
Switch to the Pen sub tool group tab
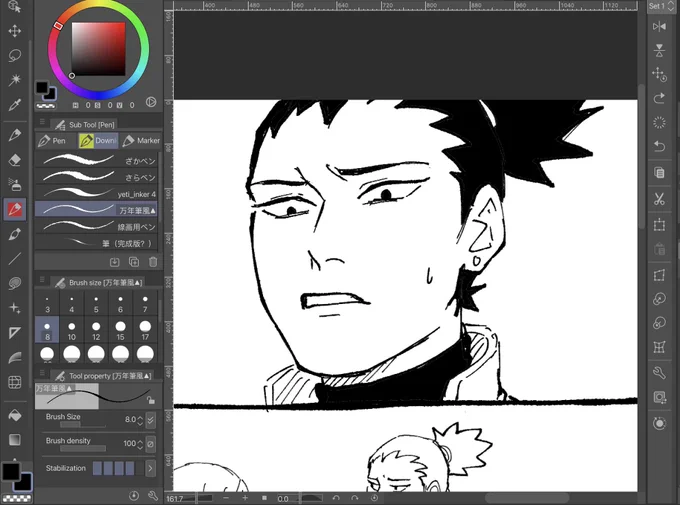[52, 141]
